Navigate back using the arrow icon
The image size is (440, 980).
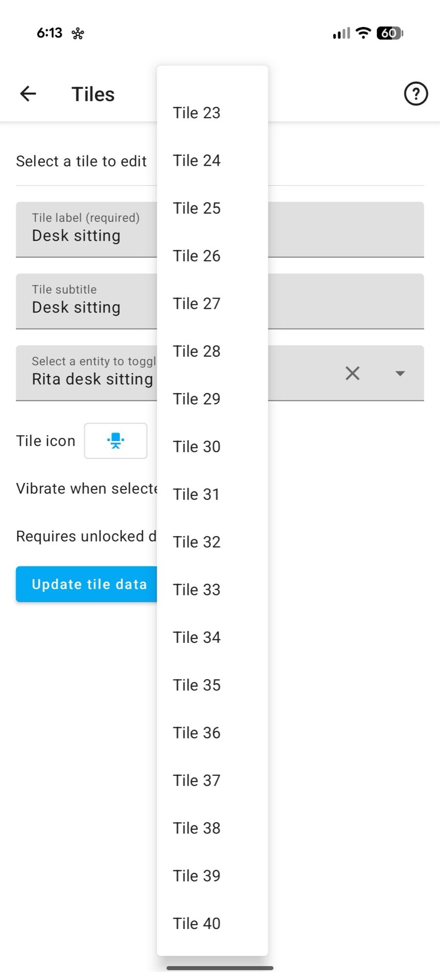coord(28,94)
